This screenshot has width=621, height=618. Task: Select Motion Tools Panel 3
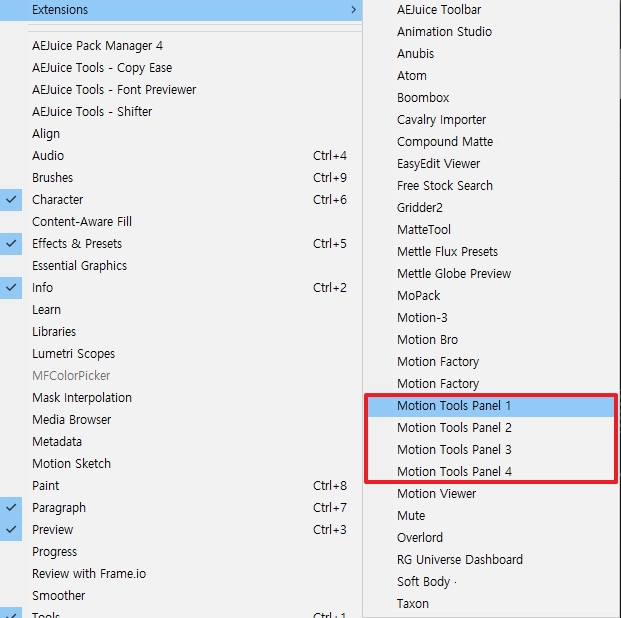click(454, 450)
